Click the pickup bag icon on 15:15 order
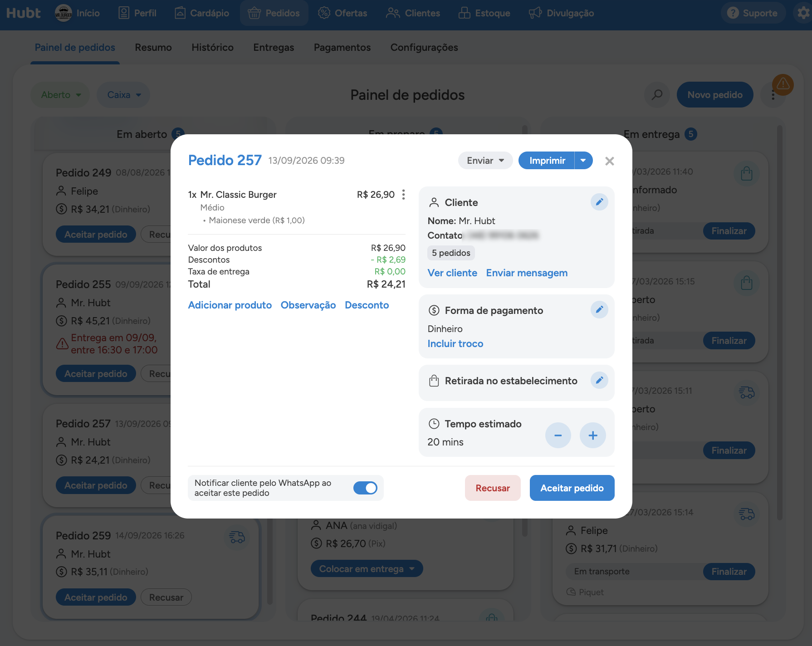 point(747,284)
